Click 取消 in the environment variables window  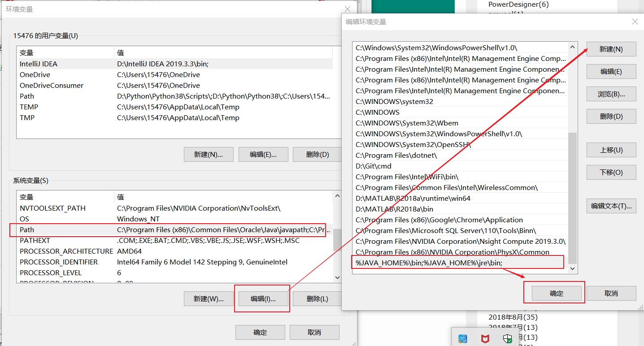(x=314, y=333)
